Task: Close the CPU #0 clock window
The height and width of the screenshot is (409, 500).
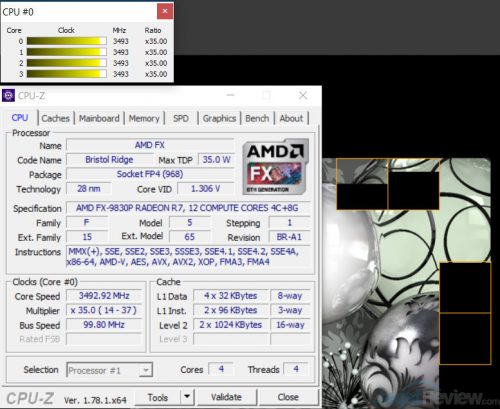Action: pyautogui.click(x=165, y=11)
